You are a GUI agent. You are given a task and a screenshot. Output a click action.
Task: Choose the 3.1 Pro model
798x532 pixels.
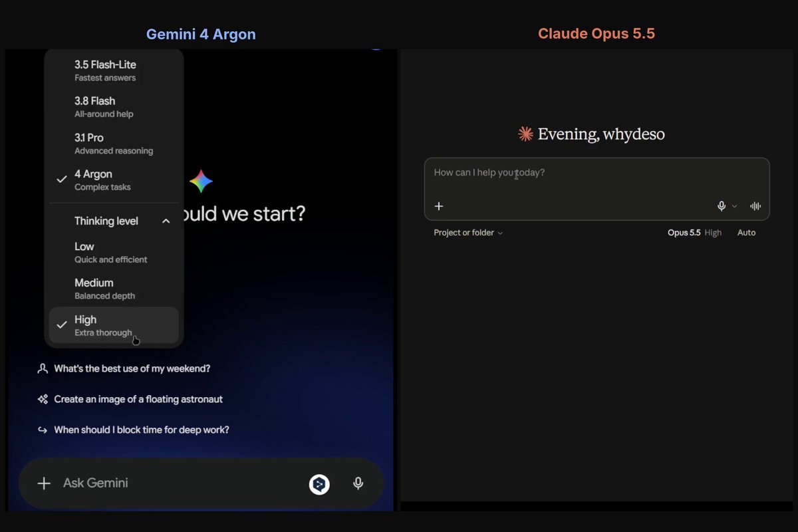[x=114, y=144]
